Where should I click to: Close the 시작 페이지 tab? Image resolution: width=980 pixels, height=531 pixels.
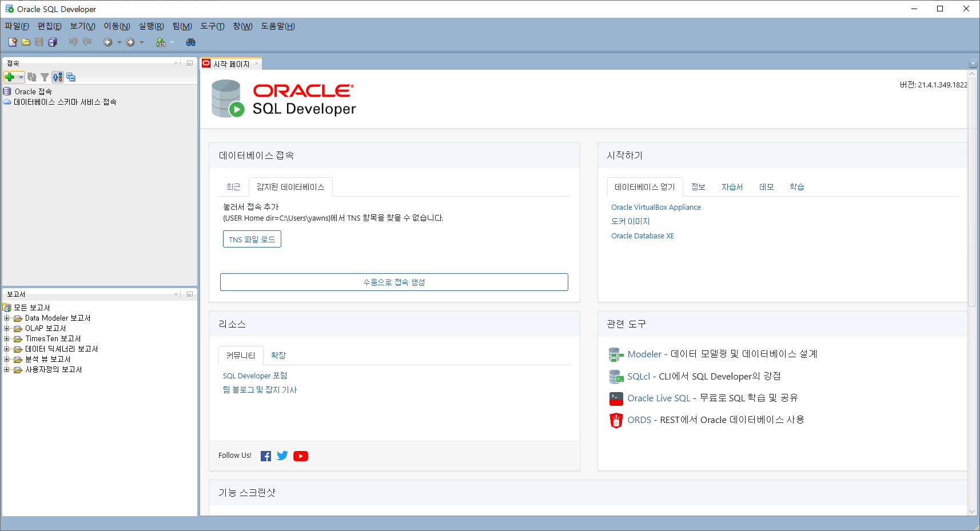(x=257, y=63)
